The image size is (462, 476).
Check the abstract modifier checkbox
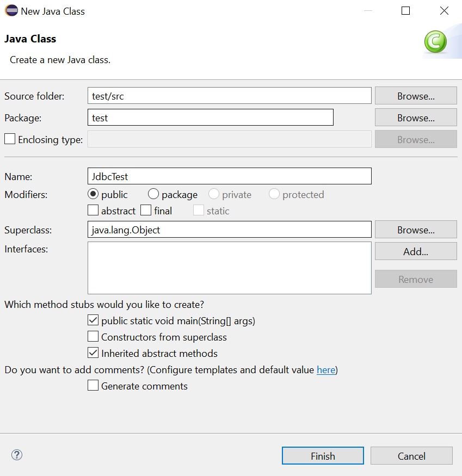93,211
